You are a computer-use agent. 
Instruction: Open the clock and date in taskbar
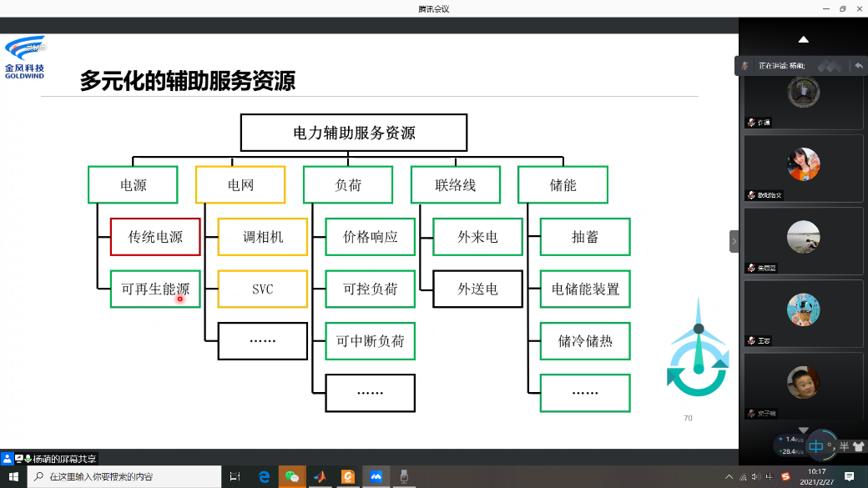coord(817,476)
